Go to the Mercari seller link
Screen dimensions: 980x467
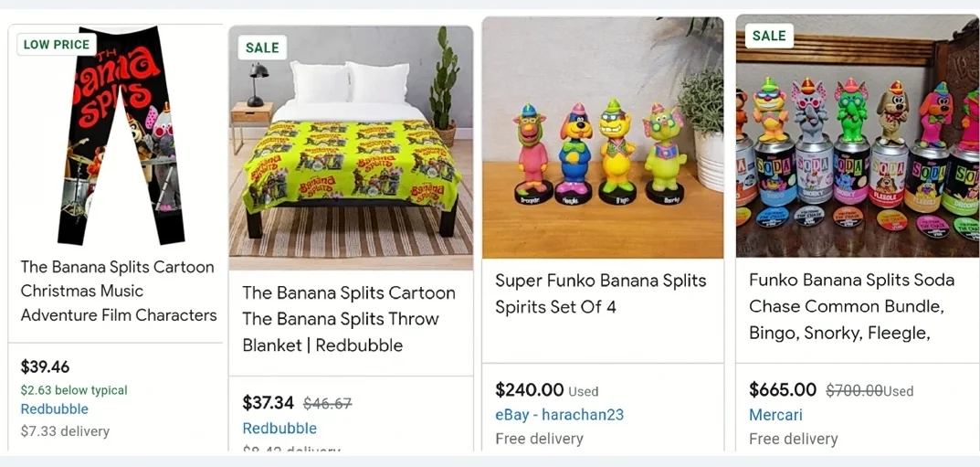775,415
